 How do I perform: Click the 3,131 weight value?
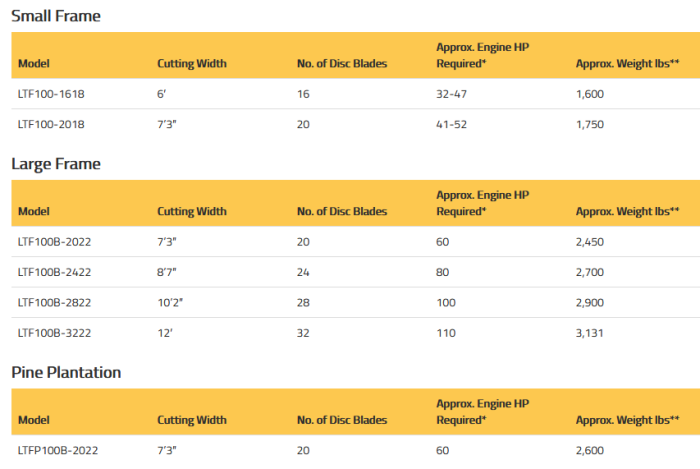coord(590,333)
